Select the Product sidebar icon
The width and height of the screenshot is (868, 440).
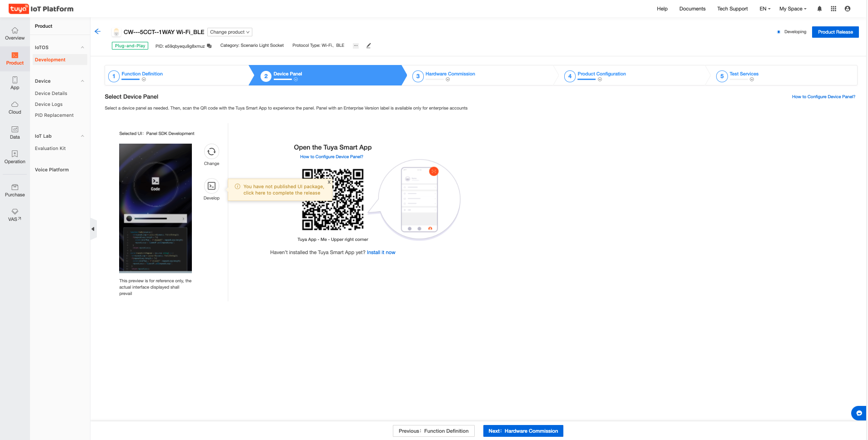[15, 59]
